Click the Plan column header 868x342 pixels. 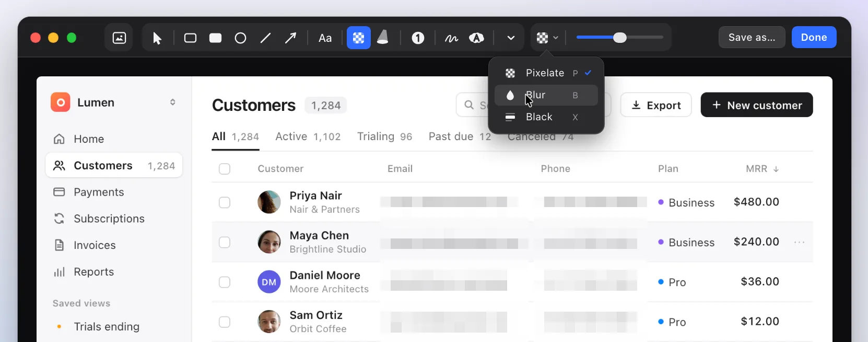coord(668,169)
